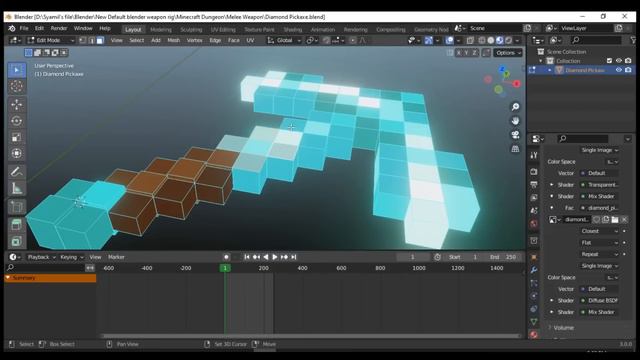Image resolution: width=640 pixels, height=360 pixels.
Task: Open the Mesh menu in viewport header
Action: coord(173,40)
